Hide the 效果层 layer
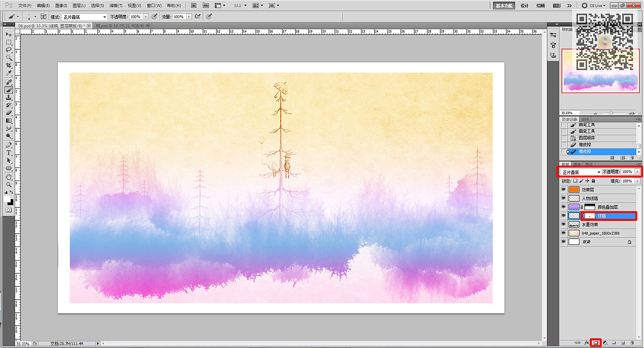The image size is (644, 348). (x=563, y=190)
